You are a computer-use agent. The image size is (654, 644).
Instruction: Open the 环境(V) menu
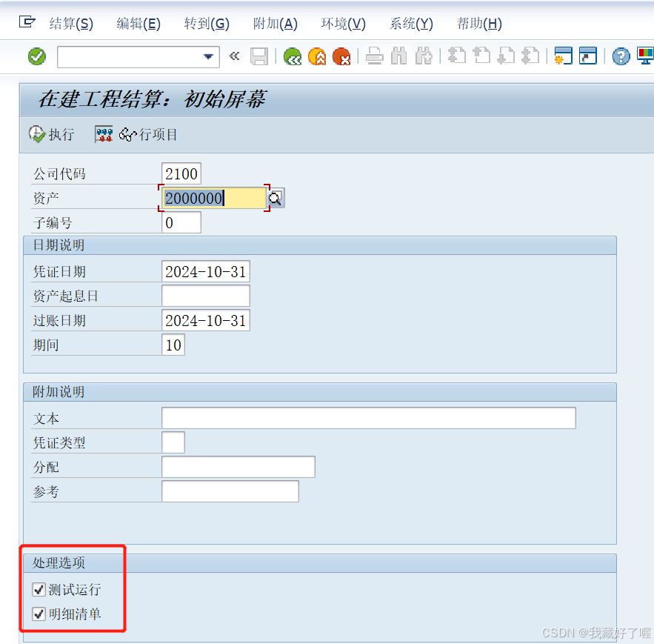[x=343, y=24]
